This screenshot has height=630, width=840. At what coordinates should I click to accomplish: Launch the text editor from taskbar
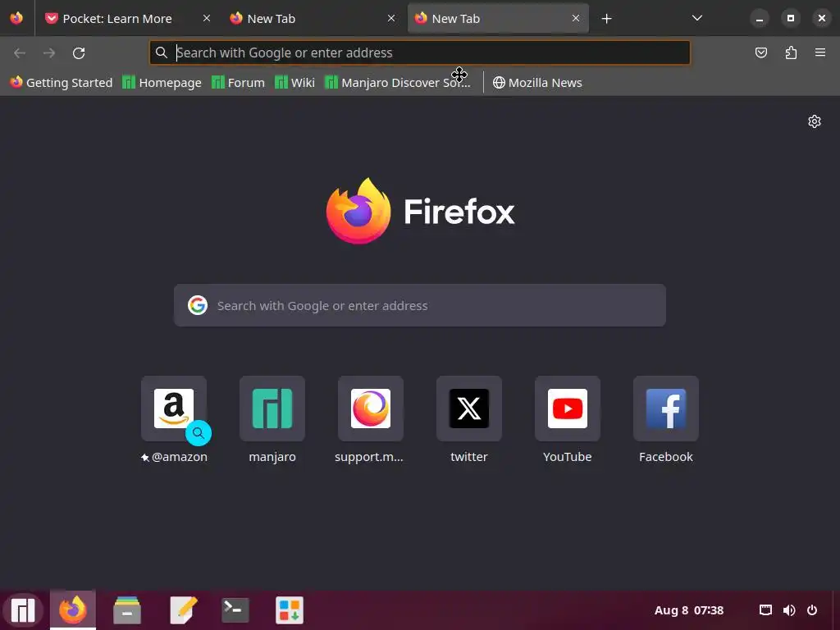pyautogui.click(x=183, y=610)
